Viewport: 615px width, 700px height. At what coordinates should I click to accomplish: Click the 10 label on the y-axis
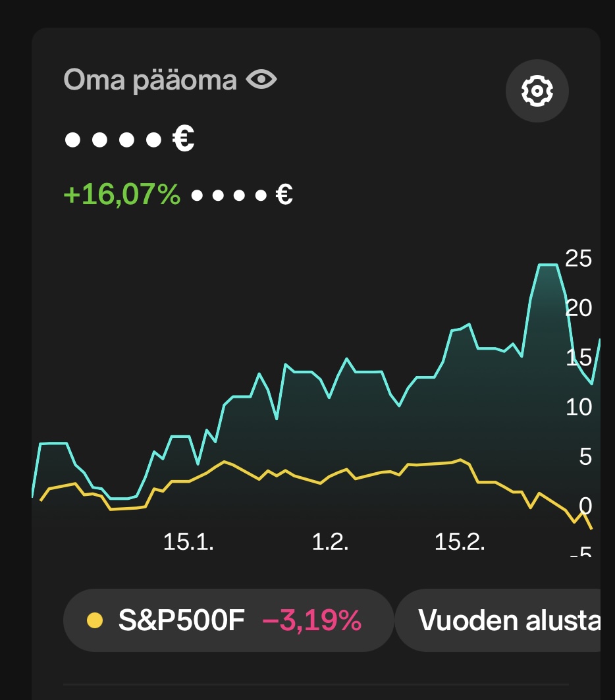[578, 407]
